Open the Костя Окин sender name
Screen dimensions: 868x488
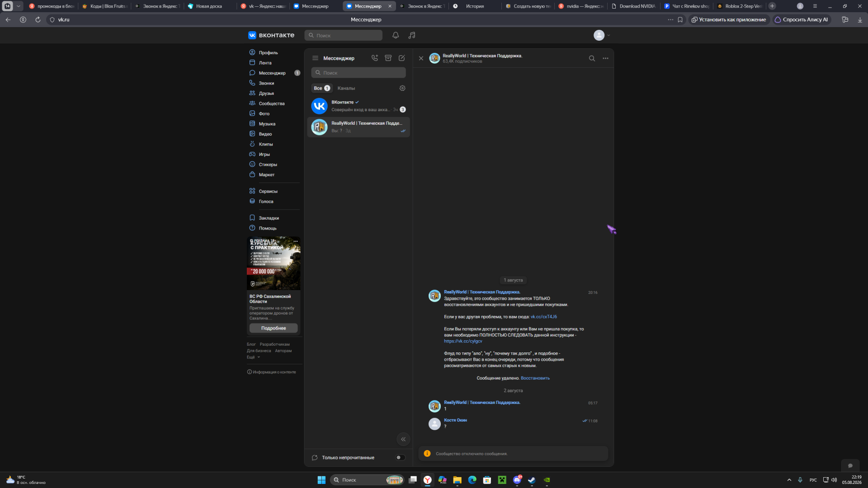pyautogui.click(x=455, y=420)
